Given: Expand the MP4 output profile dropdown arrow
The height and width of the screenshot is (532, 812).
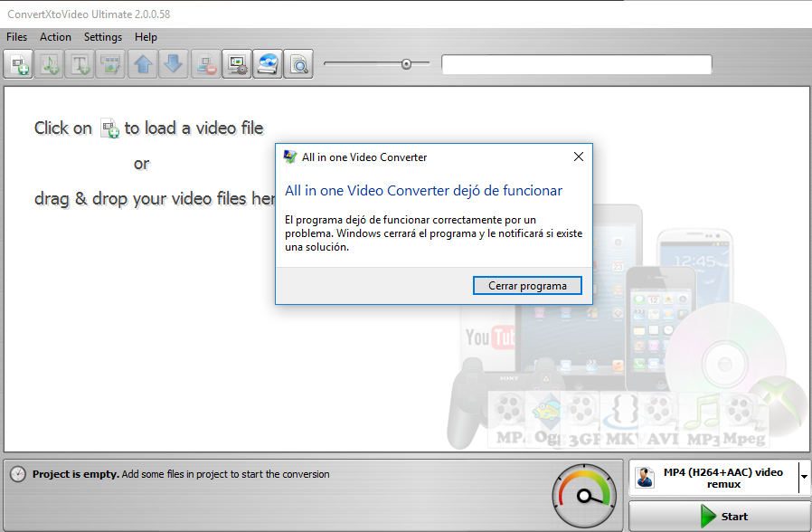Looking at the screenshot, I should pyautogui.click(x=804, y=477).
